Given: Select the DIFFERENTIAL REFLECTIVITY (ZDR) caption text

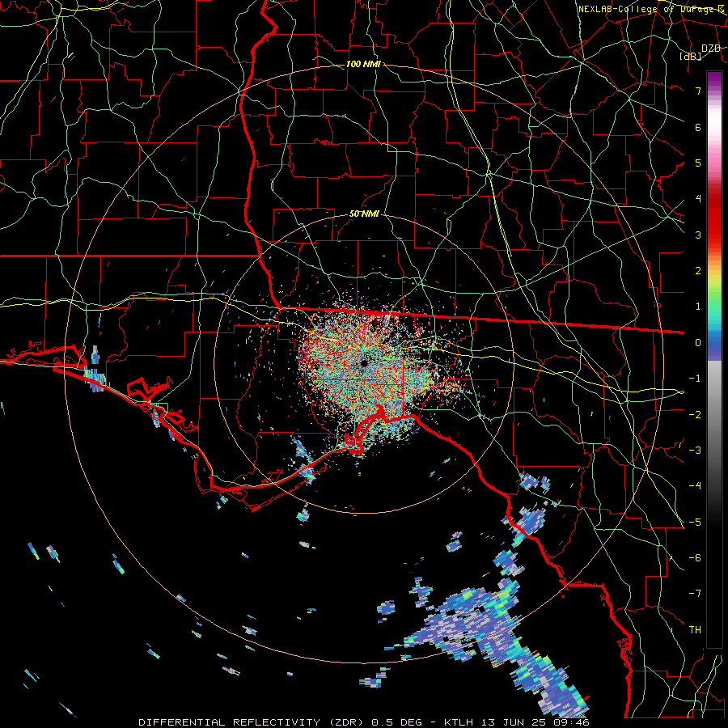Looking at the screenshot, I should pos(252,722).
